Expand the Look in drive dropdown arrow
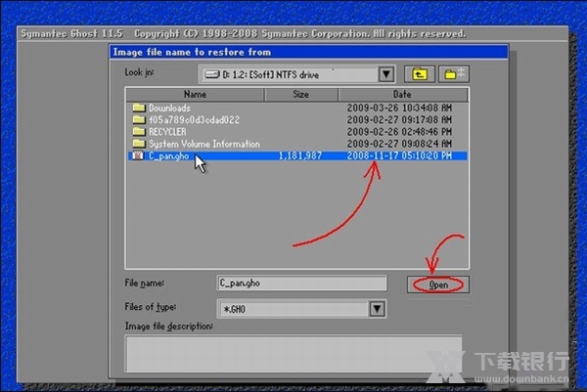The image size is (587, 392). coord(385,74)
